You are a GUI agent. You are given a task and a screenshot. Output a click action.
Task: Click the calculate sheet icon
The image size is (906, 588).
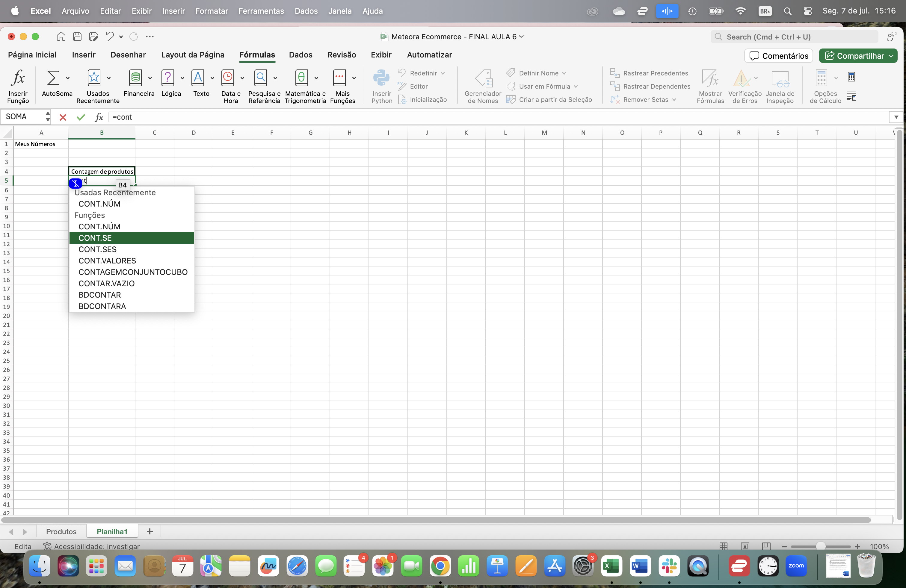[x=851, y=96]
